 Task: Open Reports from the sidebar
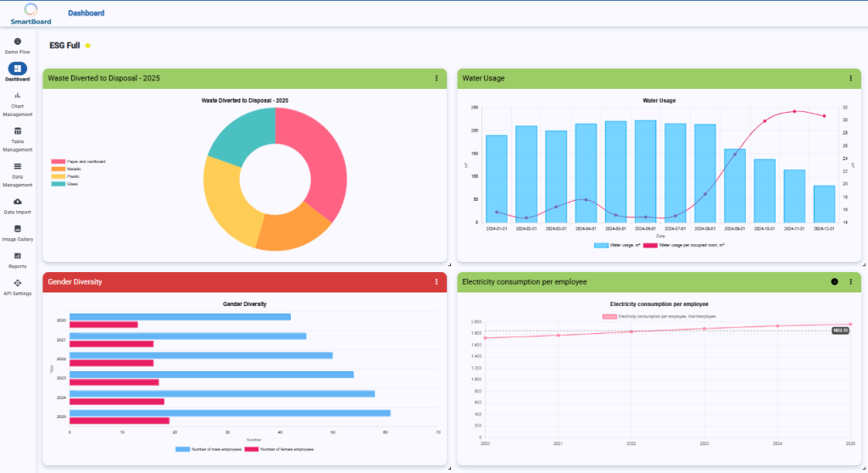point(18,256)
